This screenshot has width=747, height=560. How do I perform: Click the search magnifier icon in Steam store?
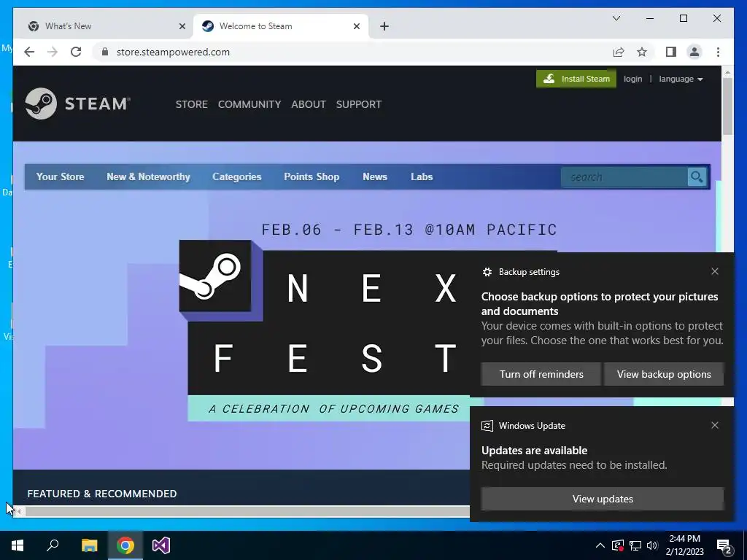click(x=697, y=177)
